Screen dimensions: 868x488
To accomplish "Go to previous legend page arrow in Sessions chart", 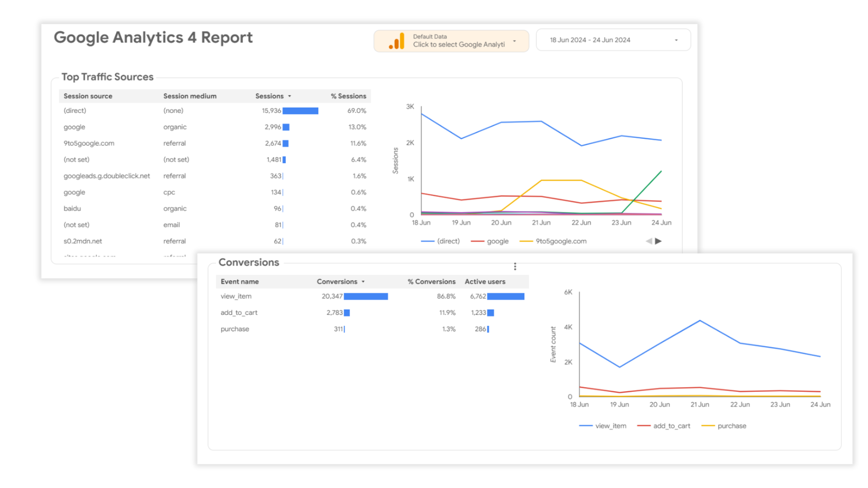I will click(649, 241).
